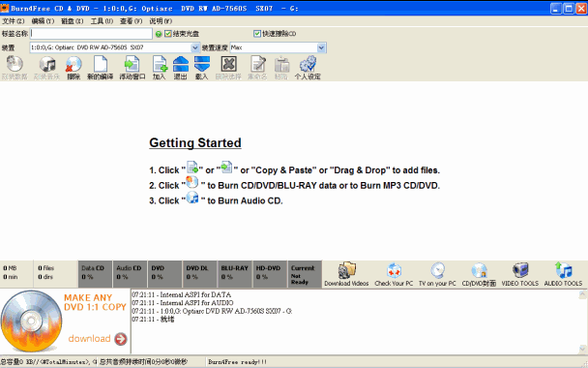Open the third menu bar item (光盘)
The image size is (588, 368).
click(x=72, y=21)
